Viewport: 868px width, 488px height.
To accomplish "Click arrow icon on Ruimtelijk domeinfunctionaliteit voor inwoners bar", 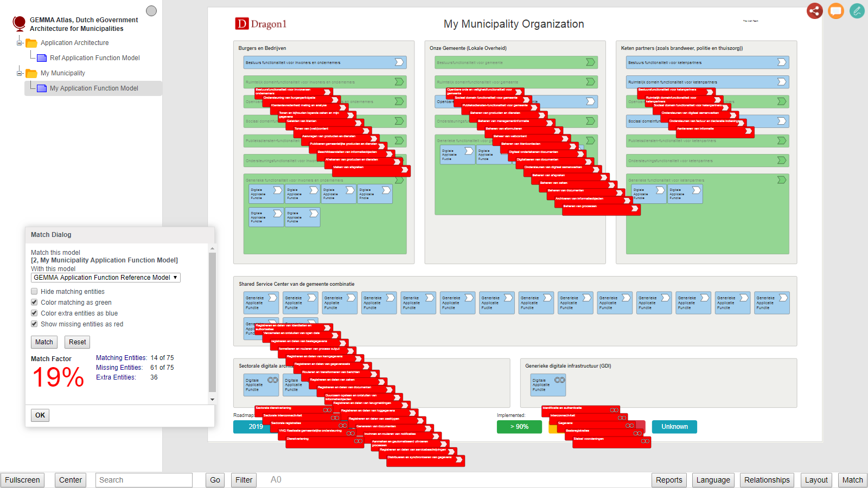I will click(399, 82).
